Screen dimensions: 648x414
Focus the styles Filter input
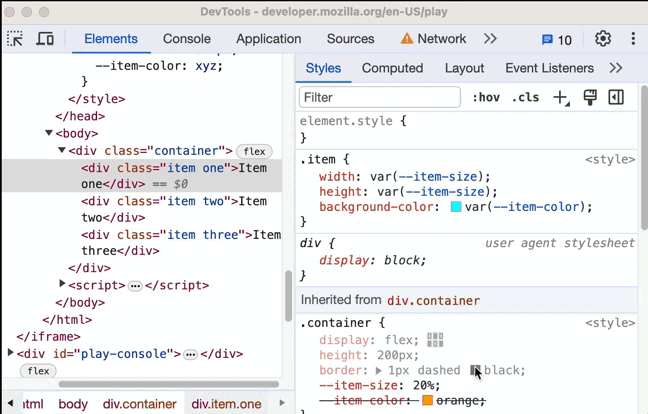click(x=380, y=98)
